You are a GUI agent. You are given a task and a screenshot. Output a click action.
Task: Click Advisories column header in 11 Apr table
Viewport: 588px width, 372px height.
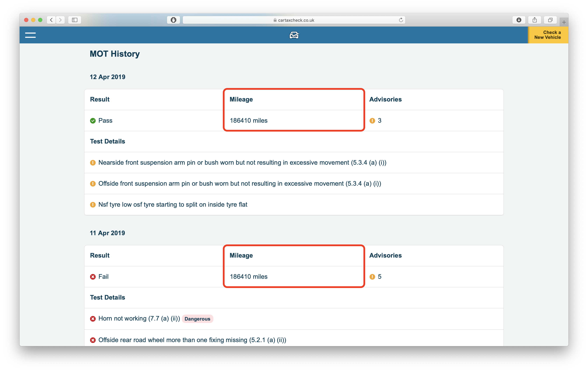pyautogui.click(x=385, y=255)
